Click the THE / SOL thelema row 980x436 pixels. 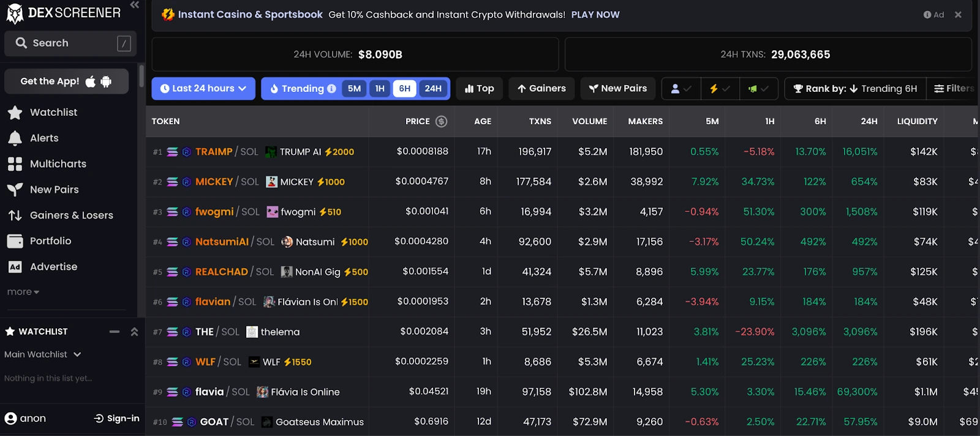[562, 332]
